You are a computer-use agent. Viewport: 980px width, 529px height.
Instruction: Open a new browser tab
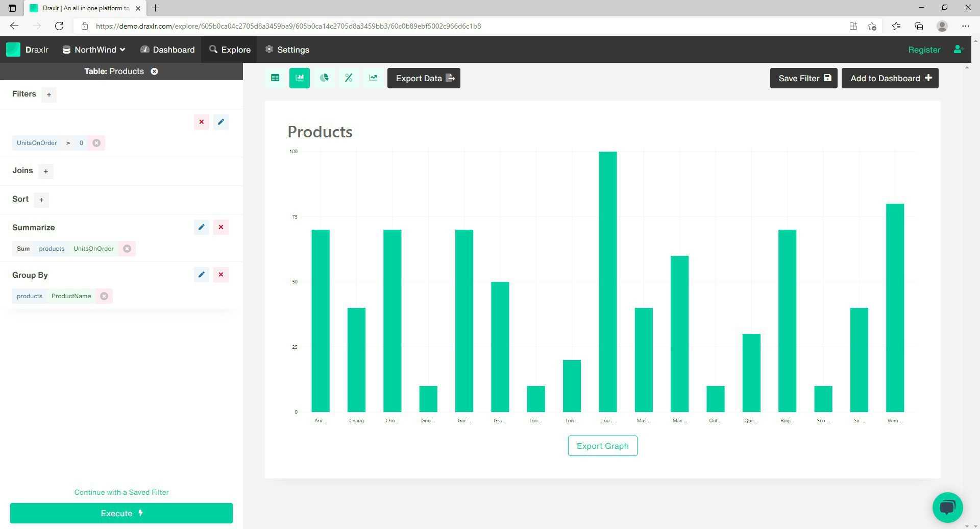pyautogui.click(x=156, y=8)
